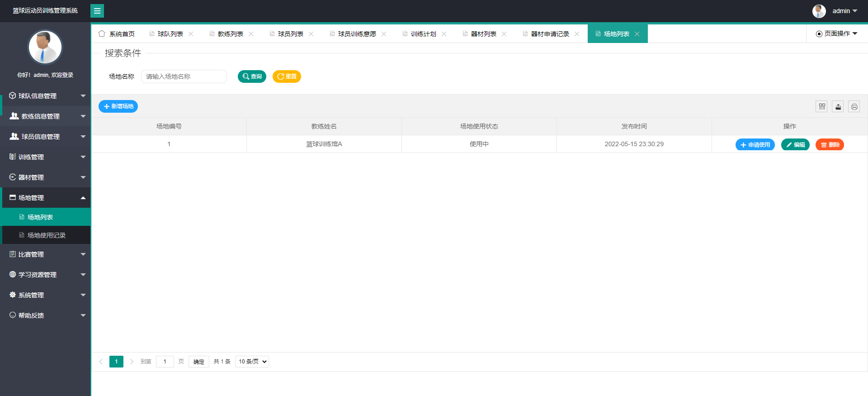Click the 篮球训练馆A cell
Viewport: 868px width, 396px height.
coord(324,144)
